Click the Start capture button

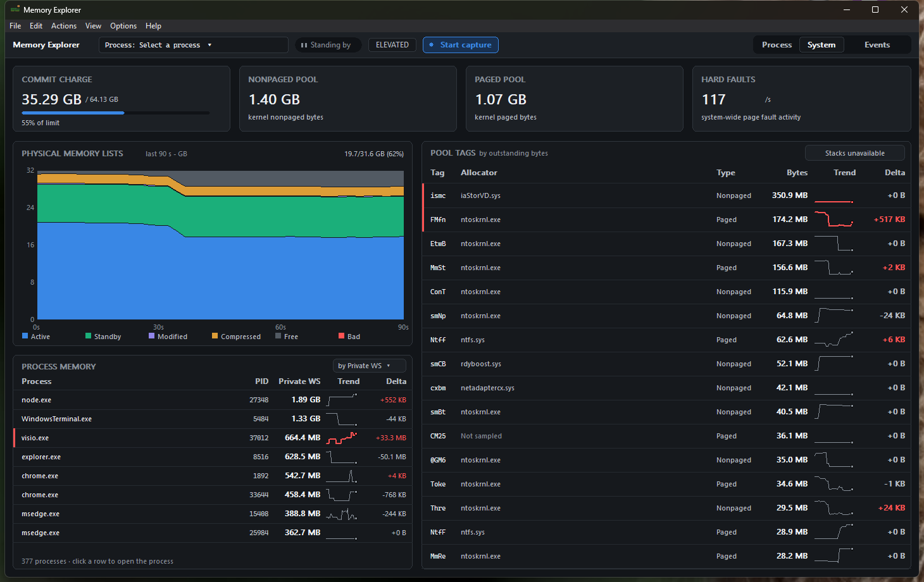coord(461,45)
